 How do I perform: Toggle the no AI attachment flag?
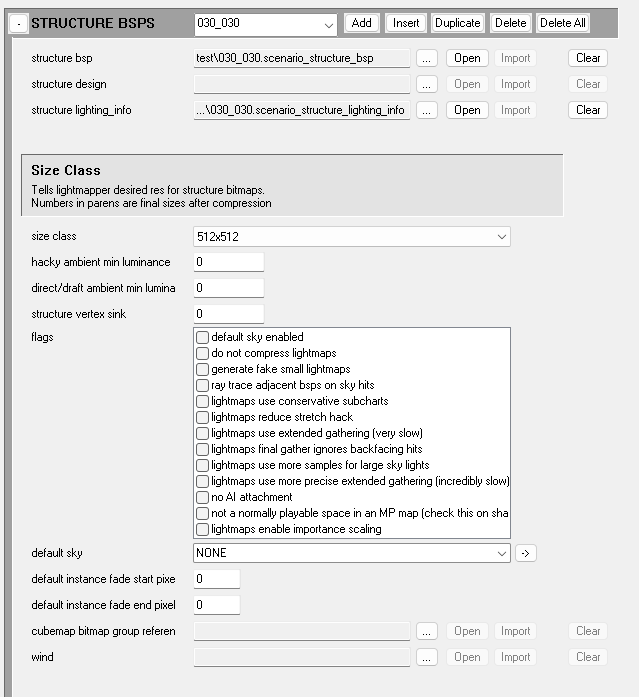[203, 497]
